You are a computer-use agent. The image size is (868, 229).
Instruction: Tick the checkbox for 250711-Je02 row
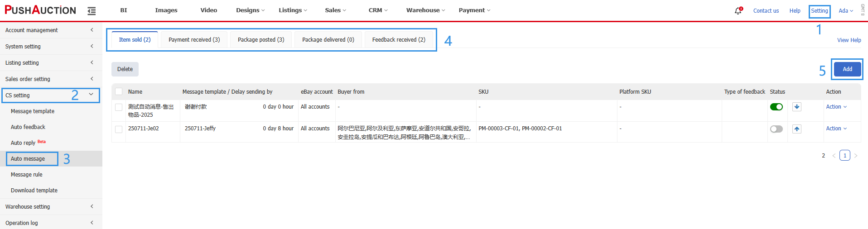[x=119, y=129]
